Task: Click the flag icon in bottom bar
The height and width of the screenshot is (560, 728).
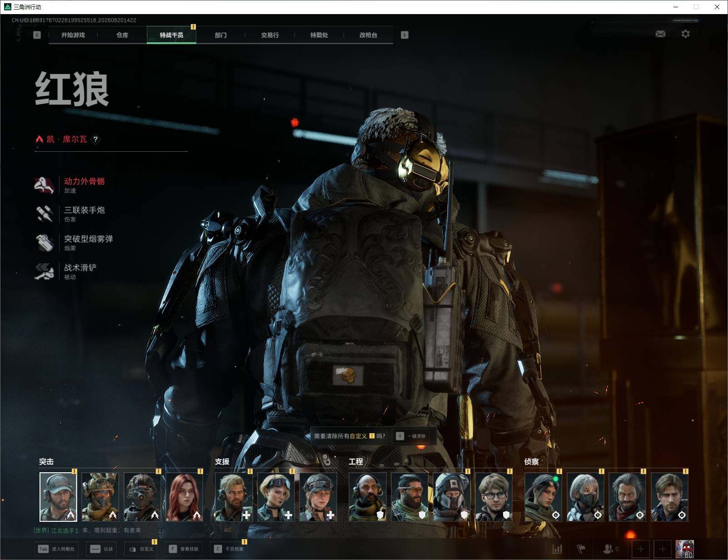Action: [581, 549]
